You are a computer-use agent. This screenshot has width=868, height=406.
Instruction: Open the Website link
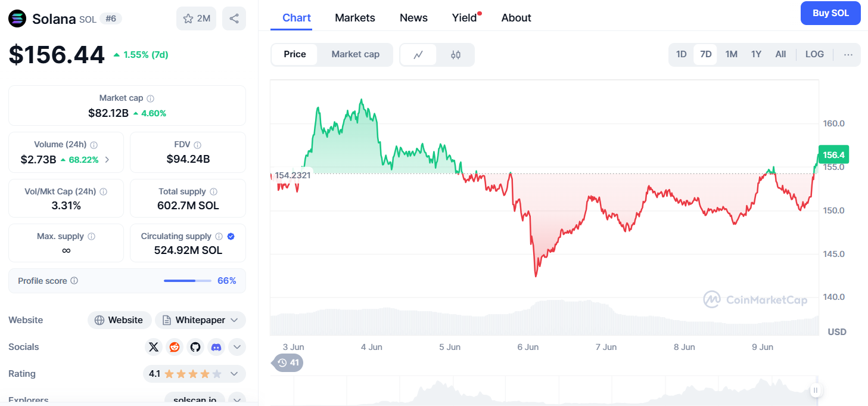(x=120, y=320)
